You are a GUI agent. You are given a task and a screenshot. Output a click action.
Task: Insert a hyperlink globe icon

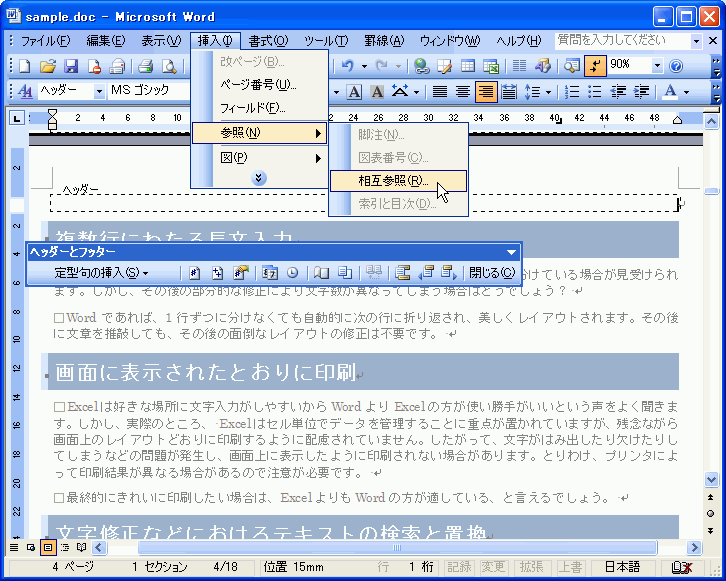coord(421,66)
